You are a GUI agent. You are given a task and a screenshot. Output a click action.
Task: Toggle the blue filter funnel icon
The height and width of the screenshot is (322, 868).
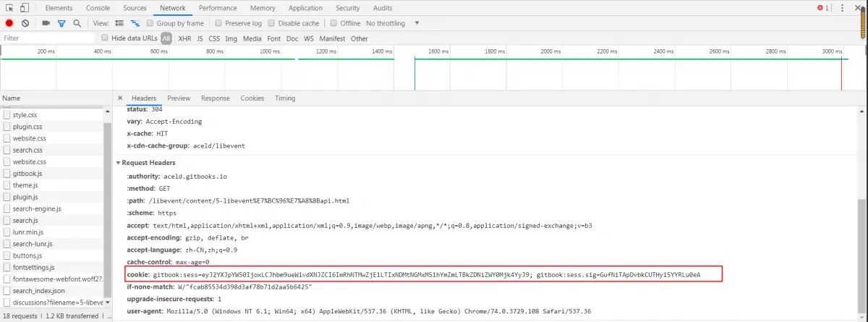(61, 23)
